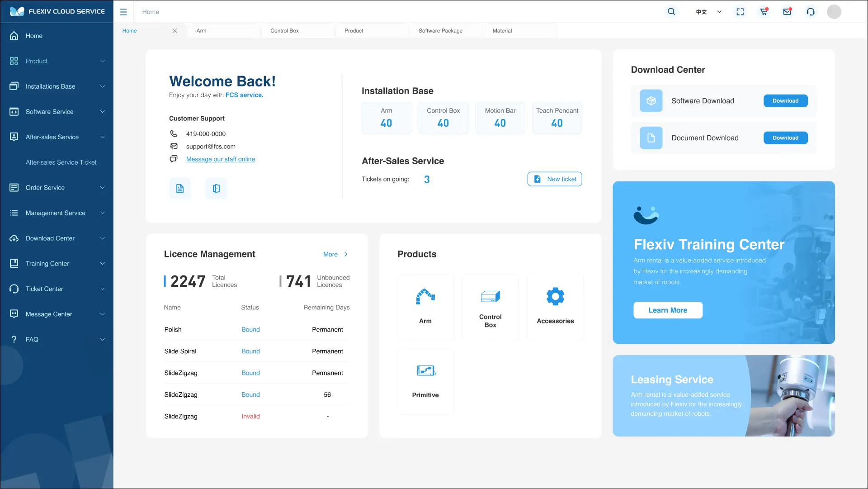This screenshot has width=868, height=489.
Task: Open the mail notifications icon
Action: pyautogui.click(x=787, y=12)
